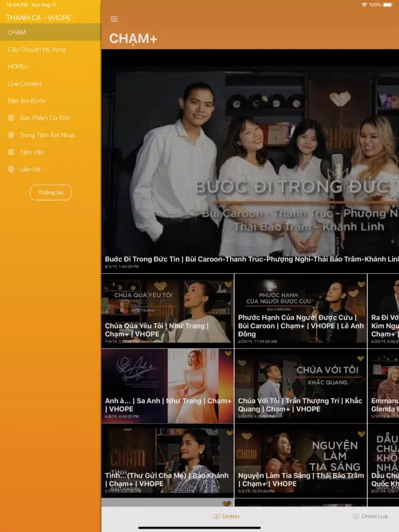Open the Dẫu Chúa Quốc Khánh video card
The image size is (399, 532).
pos(384,461)
